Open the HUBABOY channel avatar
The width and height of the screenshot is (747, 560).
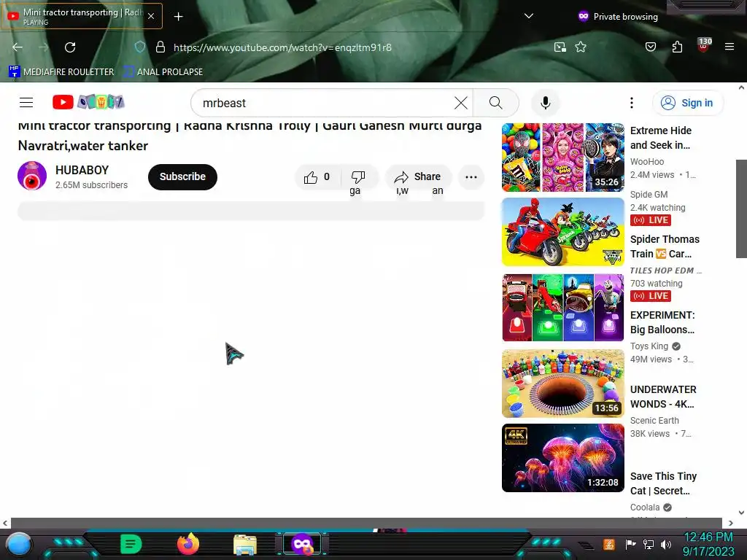point(32,176)
